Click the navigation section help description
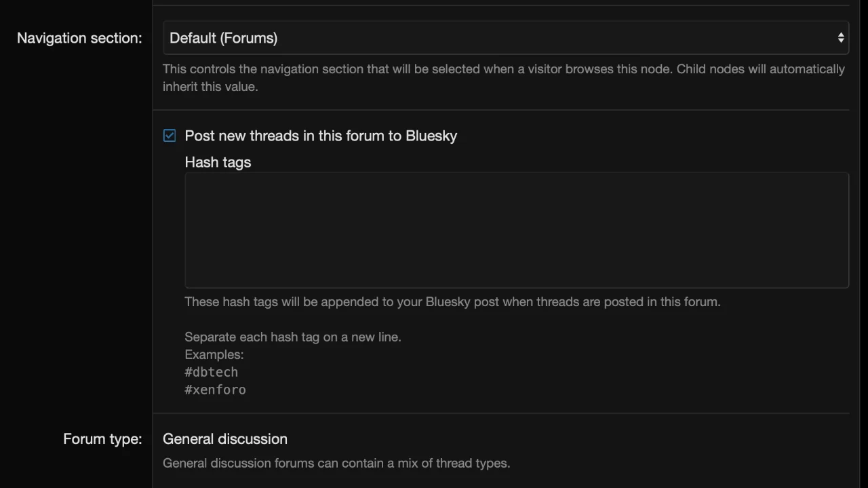868x488 pixels. pyautogui.click(x=503, y=77)
